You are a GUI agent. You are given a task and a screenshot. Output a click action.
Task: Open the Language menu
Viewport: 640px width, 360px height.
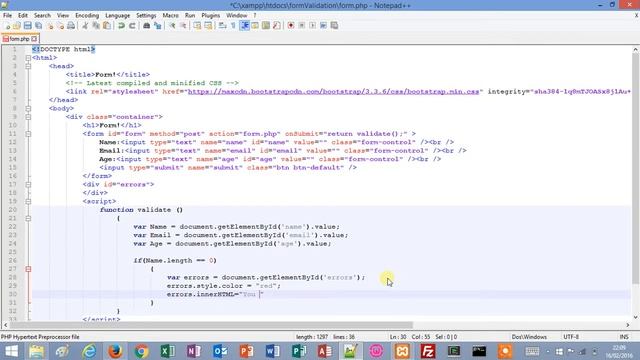point(118,16)
